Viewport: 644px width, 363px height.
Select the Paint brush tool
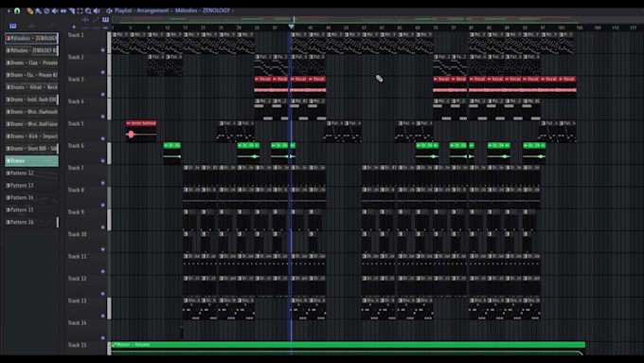pos(38,11)
